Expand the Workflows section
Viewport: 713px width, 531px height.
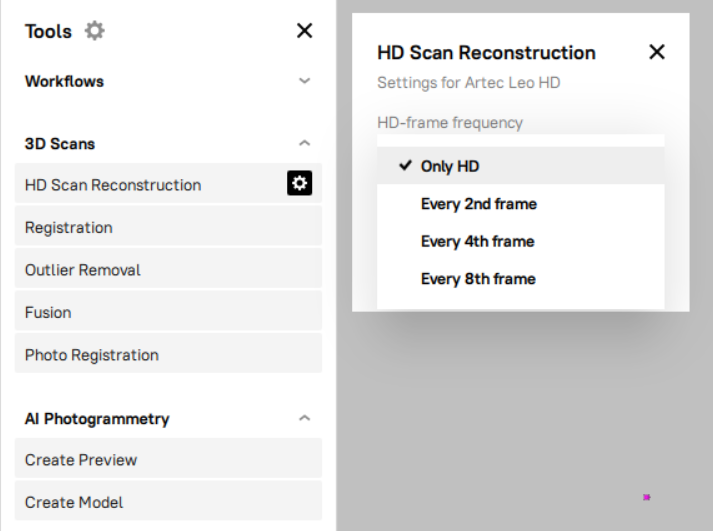tap(304, 81)
